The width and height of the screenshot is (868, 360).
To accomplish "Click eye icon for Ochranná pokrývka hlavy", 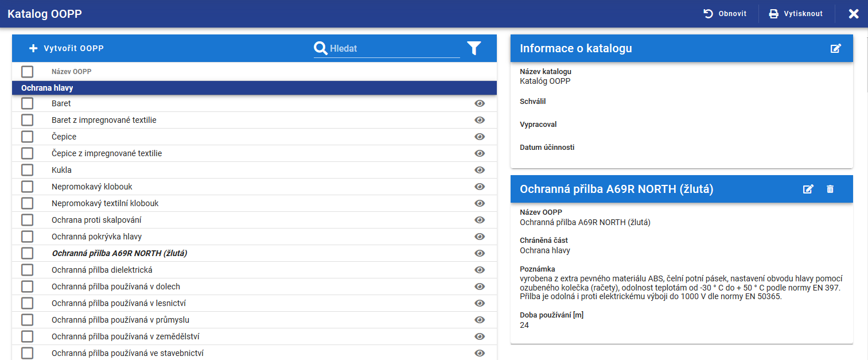I will [x=480, y=237].
